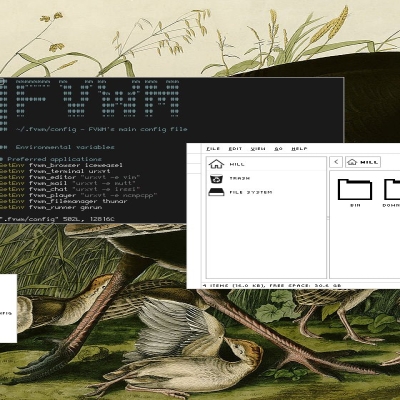Click the 'fvwm_filemanager thunar' line in vim
The image size is (400, 400).
(x=64, y=201)
